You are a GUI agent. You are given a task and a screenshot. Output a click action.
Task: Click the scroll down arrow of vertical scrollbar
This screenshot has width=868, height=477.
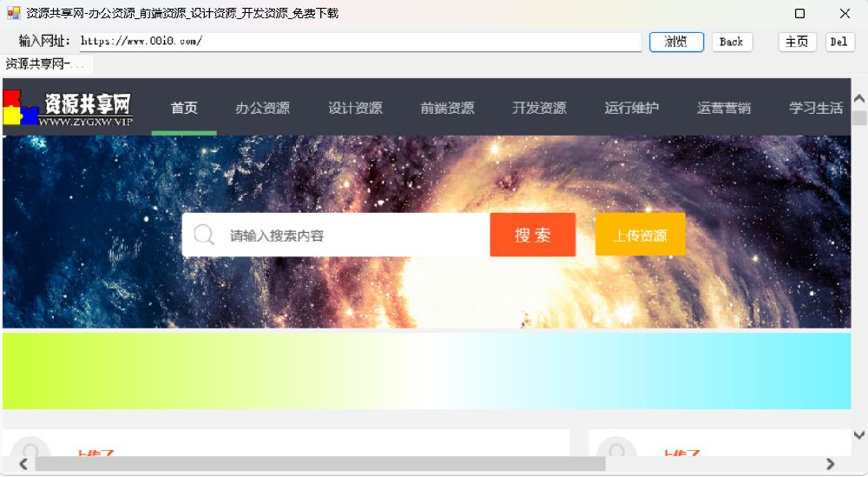tap(858, 435)
